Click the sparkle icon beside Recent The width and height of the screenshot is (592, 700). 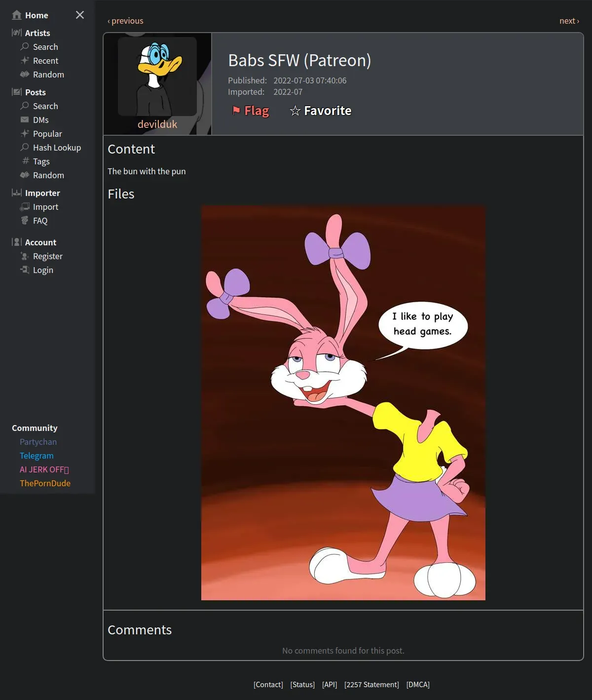[25, 60]
